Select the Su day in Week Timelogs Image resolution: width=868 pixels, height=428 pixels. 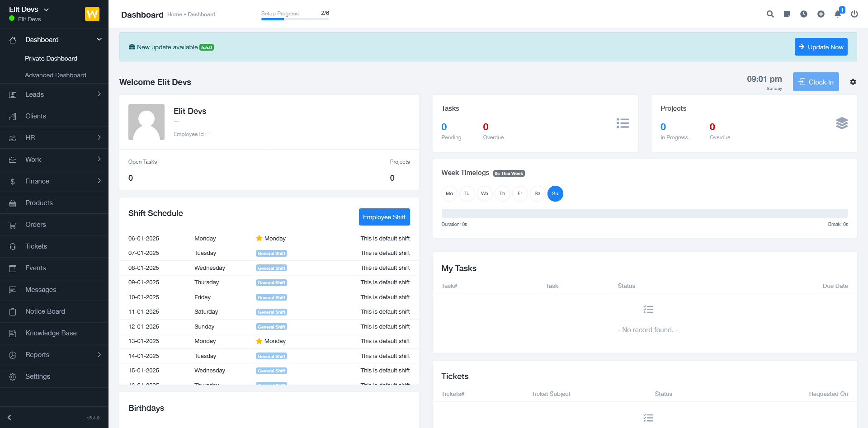[x=555, y=193]
